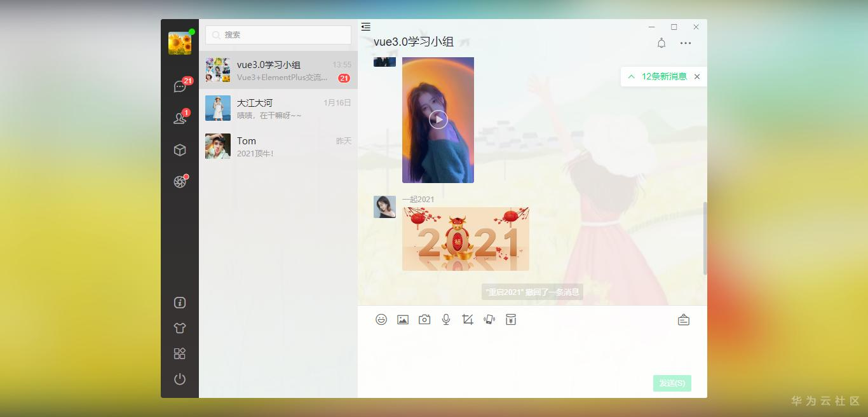Screen dimensions: 868x417
Task: Switch to the Contacts tab in sidebar
Action: [180, 118]
